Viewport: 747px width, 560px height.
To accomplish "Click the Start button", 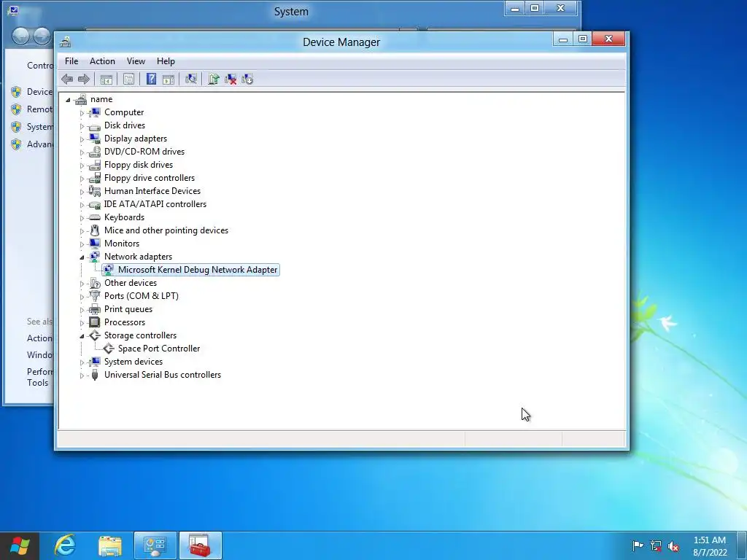I will click(20, 545).
